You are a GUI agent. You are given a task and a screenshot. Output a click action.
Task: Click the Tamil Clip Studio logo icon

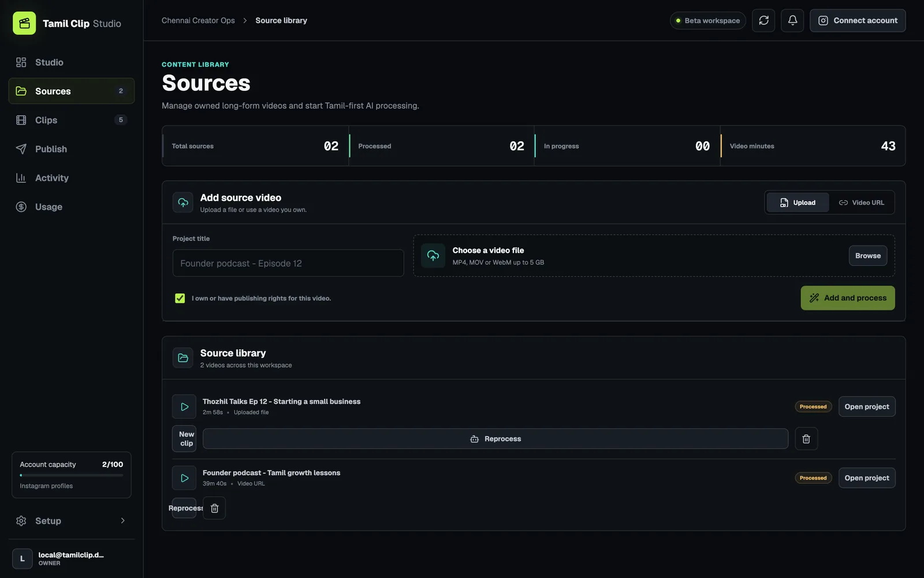(x=24, y=23)
